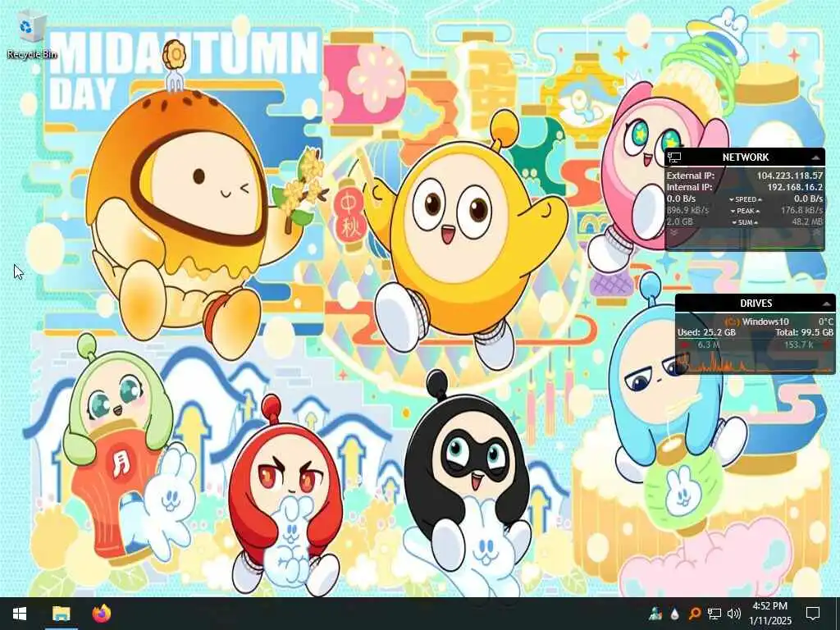Collapse the NETWORK widget with its arrow
The height and width of the screenshot is (630, 840).
point(815,157)
